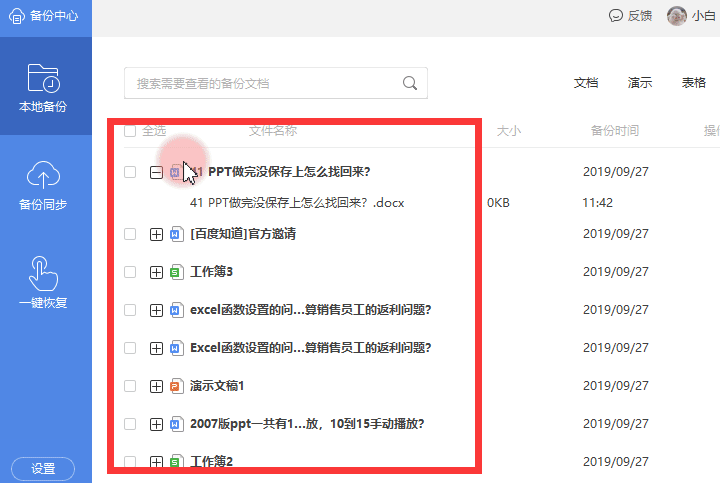Click the 演示文稿1 file name

(217, 386)
